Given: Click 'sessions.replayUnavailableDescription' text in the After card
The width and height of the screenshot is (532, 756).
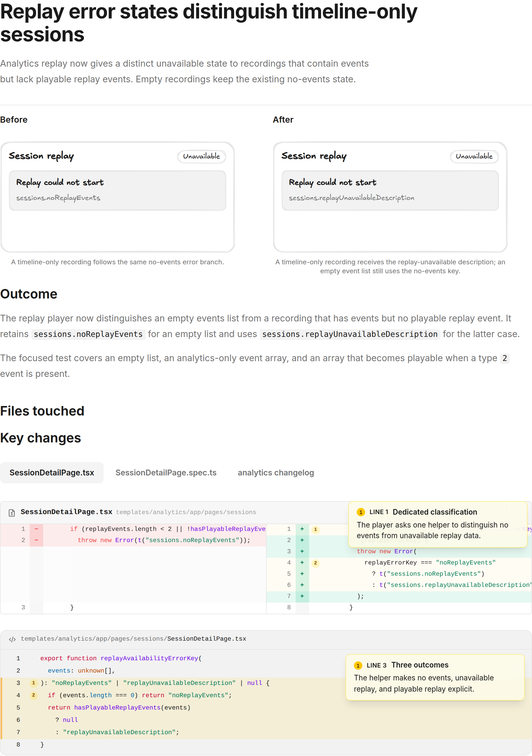Looking at the screenshot, I should pyautogui.click(x=352, y=198).
